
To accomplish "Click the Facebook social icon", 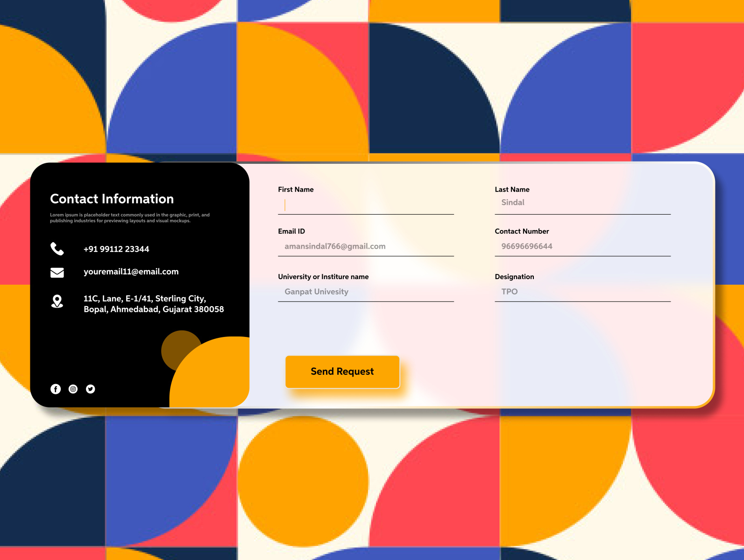I will point(56,389).
